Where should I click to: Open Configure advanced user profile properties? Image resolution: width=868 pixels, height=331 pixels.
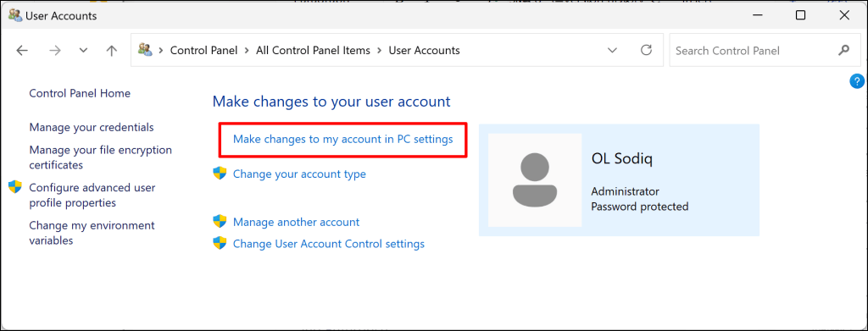[x=92, y=195]
